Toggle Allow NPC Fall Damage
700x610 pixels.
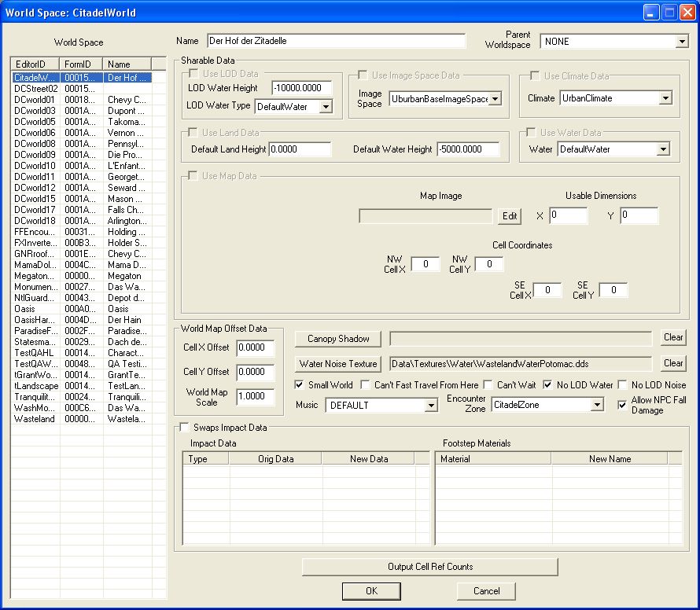point(622,405)
